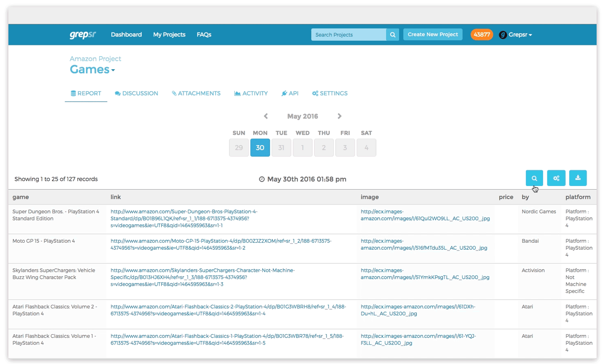
Task: Click 'Platform : Not Machine Specific' cell
Action: (577, 280)
